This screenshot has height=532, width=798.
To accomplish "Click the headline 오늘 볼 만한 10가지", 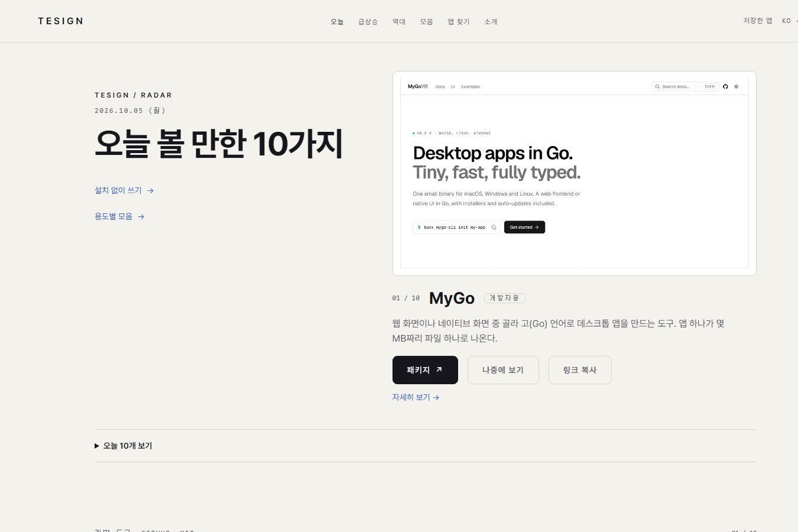I will pyautogui.click(x=219, y=144).
